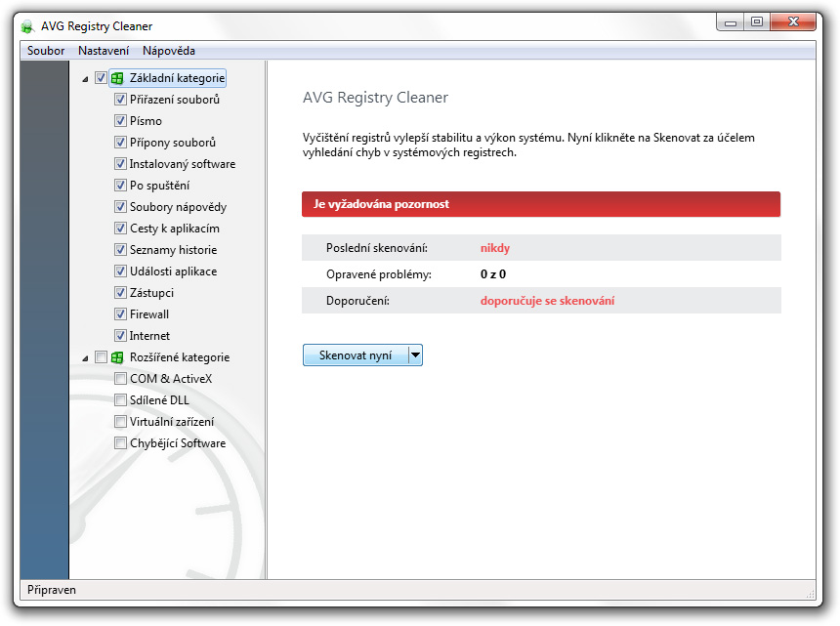
Task: Maximize the AVG Registry Cleaner window
Action: coord(757,22)
